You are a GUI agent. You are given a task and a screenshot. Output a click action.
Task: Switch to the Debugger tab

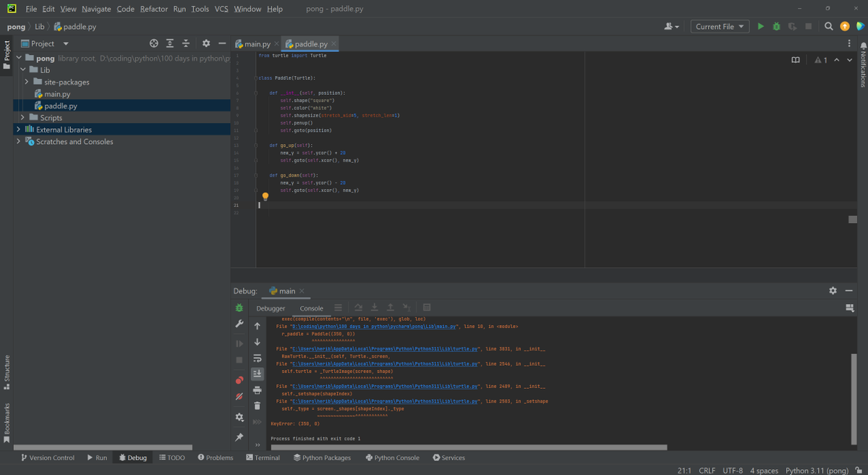[x=271, y=308]
